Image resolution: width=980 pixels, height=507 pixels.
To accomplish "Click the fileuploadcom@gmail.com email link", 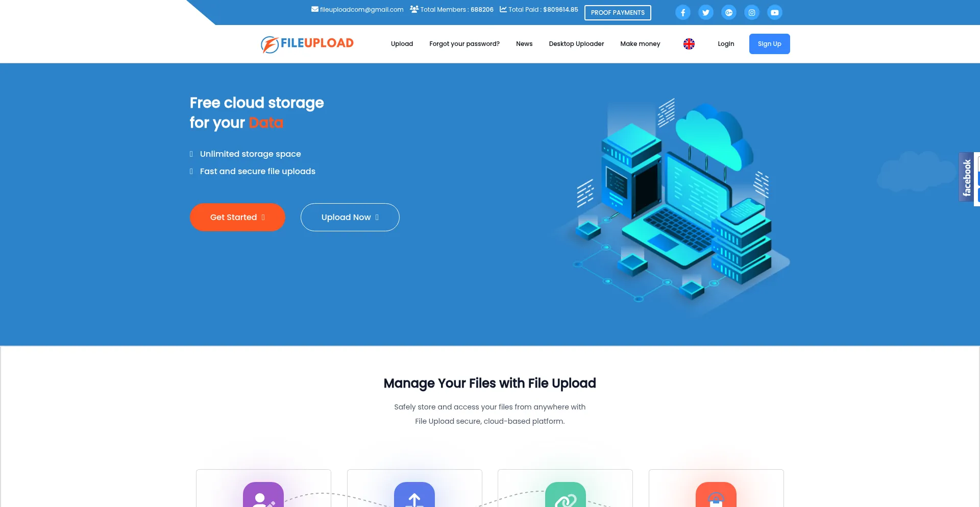I will (361, 9).
